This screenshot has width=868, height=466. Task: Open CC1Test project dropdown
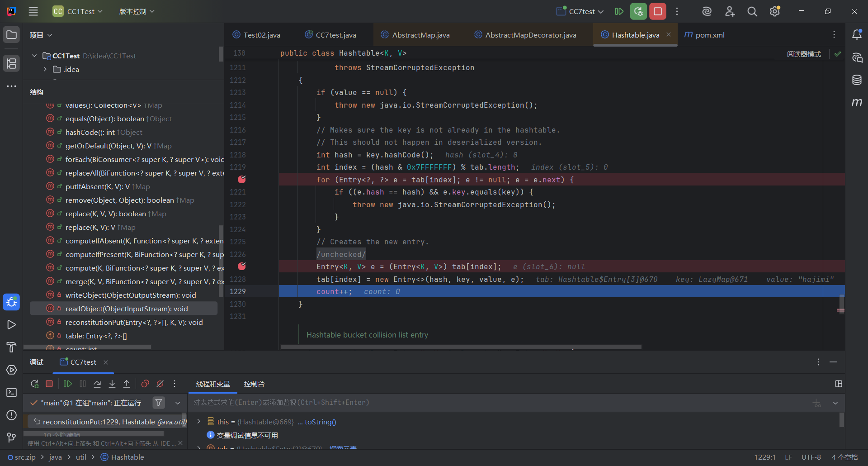coord(78,11)
